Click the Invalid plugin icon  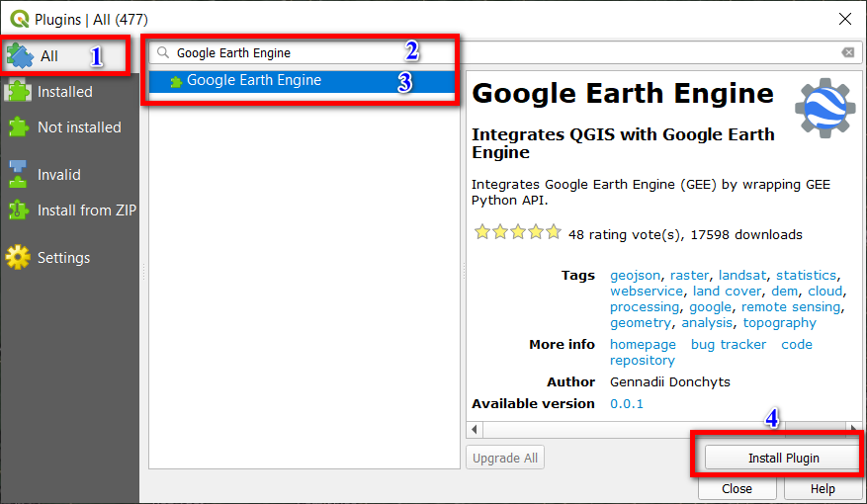tap(18, 174)
